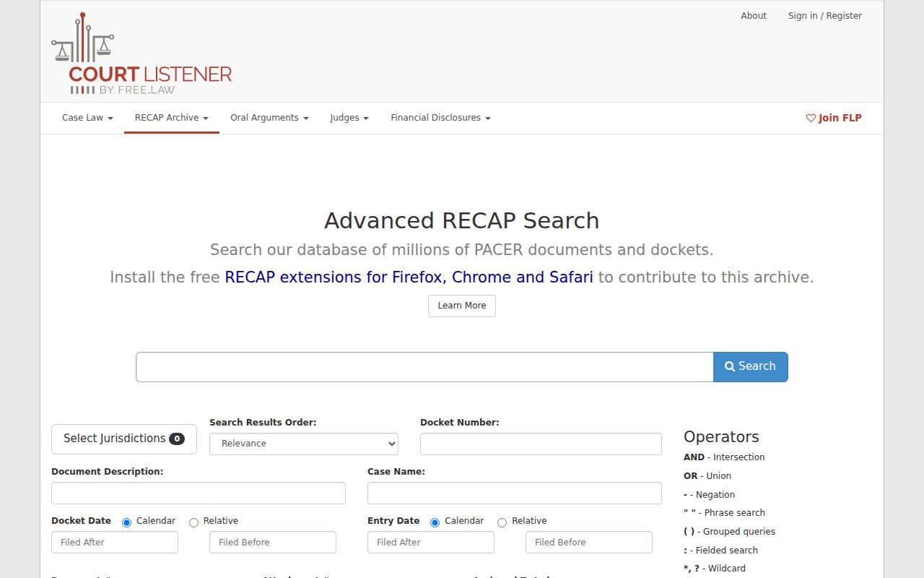Click the blue Search button
The image size is (924, 578).
click(x=751, y=367)
